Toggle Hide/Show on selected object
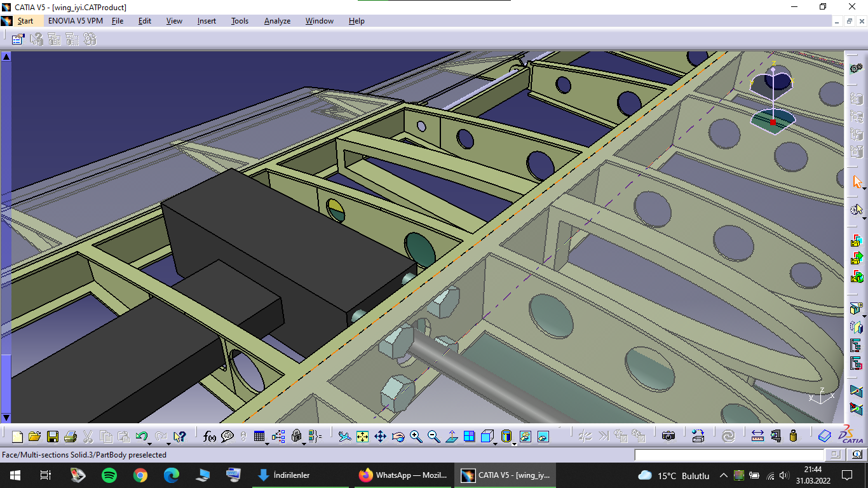 [525, 437]
